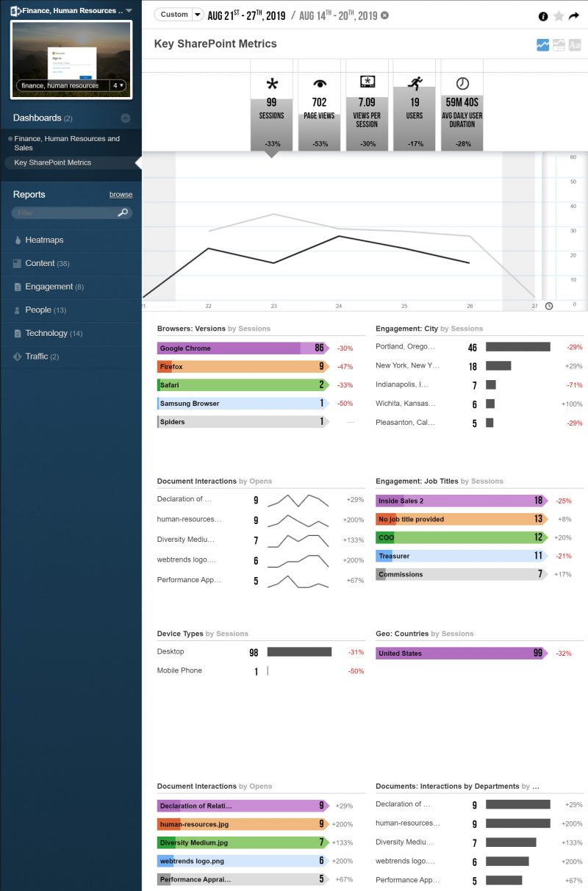Select the Technology reports icon in sidebar

coord(18,333)
